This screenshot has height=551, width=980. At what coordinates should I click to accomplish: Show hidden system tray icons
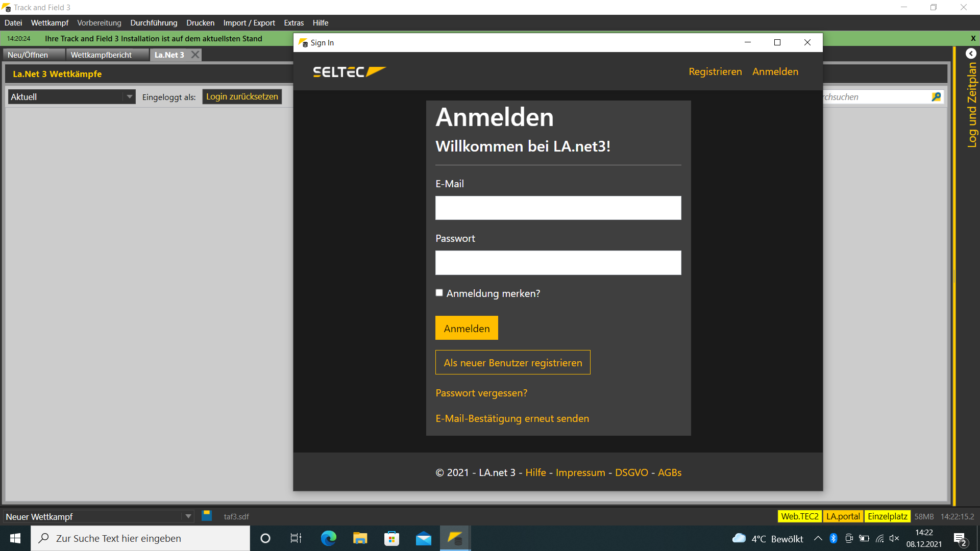point(818,538)
